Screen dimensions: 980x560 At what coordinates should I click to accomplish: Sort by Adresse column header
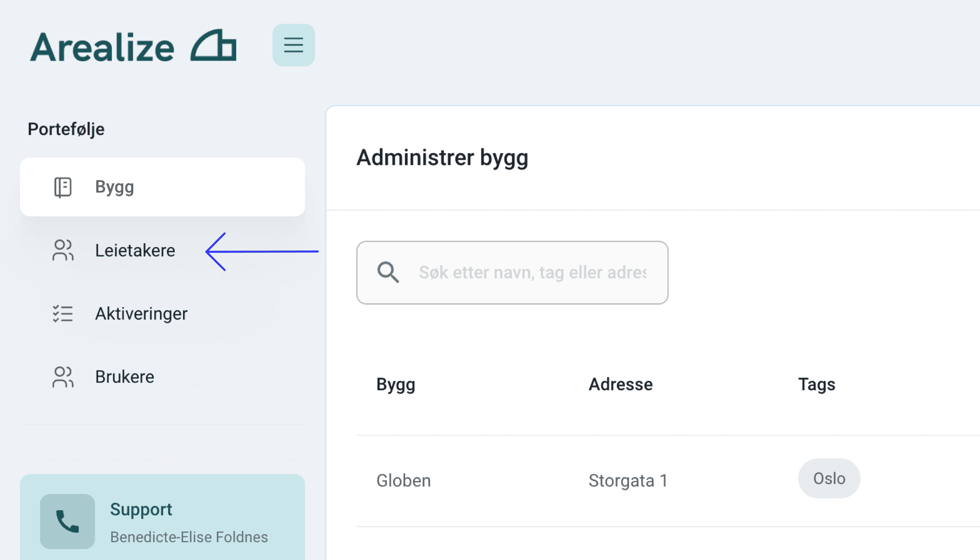pos(620,384)
